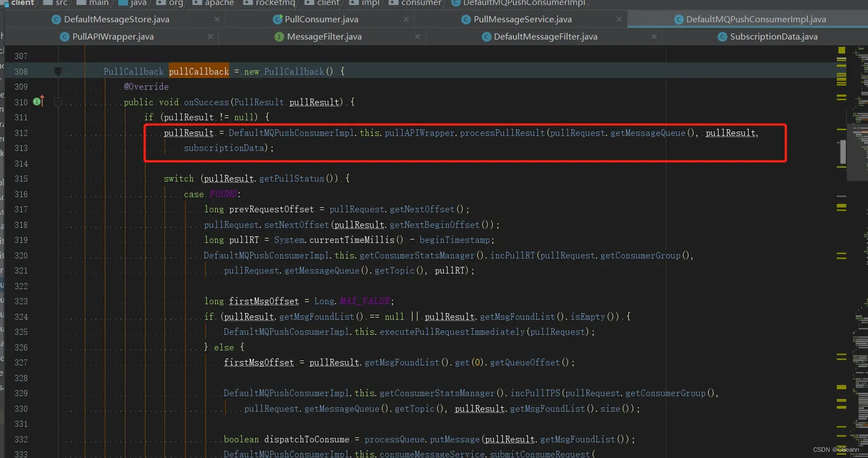Viewport: 868px width, 458px height.
Task: Click the @Override annotation on line 309
Action: pyautogui.click(x=146, y=87)
